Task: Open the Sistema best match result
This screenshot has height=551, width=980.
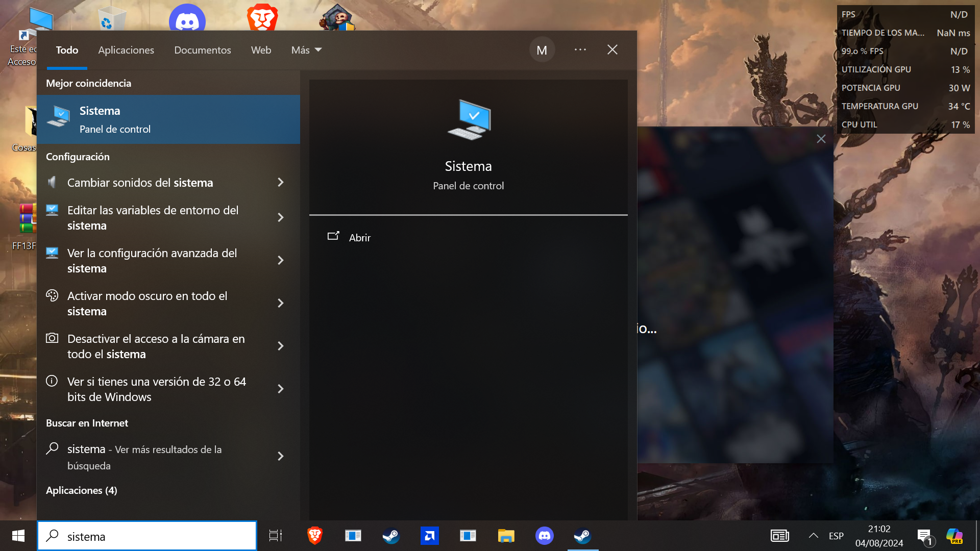Action: pyautogui.click(x=168, y=119)
